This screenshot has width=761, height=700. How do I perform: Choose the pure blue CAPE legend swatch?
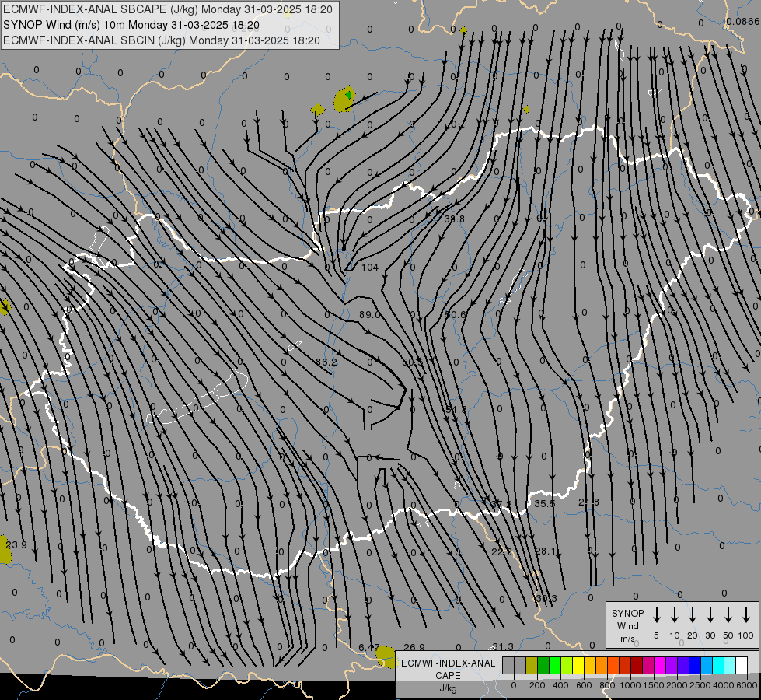pyautogui.click(x=694, y=666)
